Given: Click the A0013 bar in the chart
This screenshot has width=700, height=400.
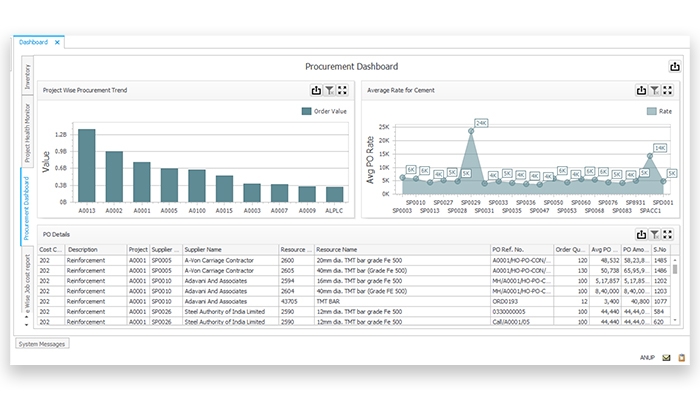Looking at the screenshot, I should tap(87, 166).
